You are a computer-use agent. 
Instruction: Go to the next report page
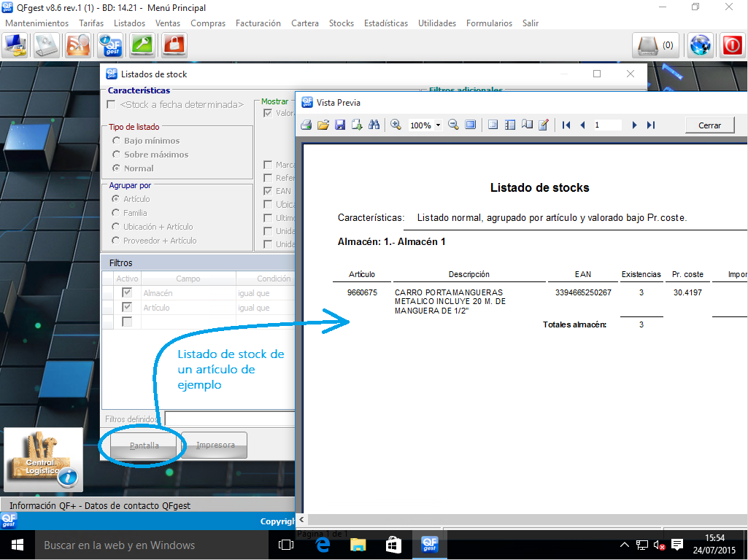point(634,125)
